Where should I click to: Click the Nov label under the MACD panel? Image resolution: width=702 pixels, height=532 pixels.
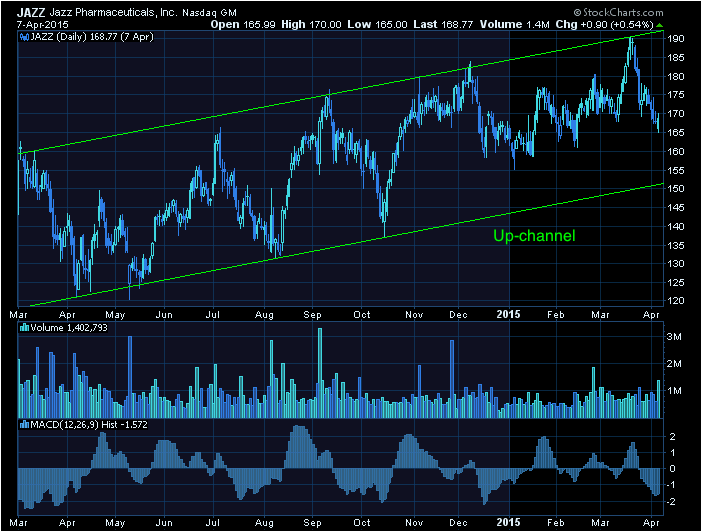point(414,523)
